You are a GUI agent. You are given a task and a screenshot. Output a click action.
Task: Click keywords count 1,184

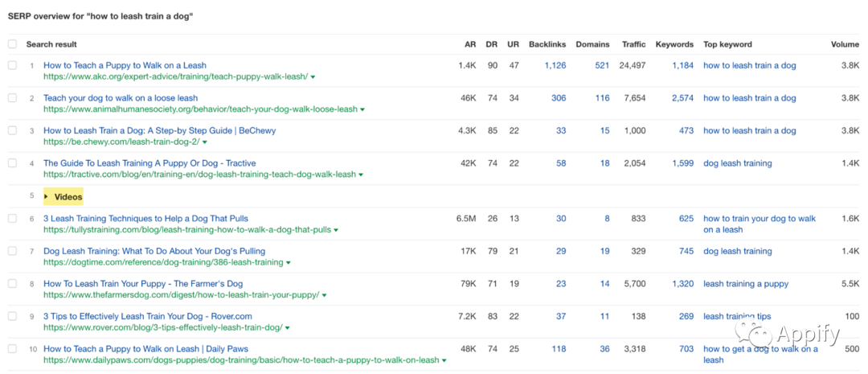pyautogui.click(x=682, y=65)
